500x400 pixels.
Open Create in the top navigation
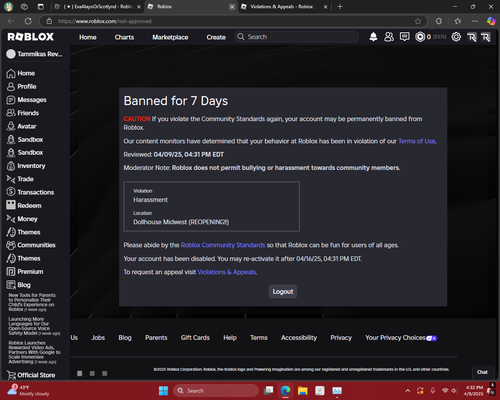click(x=216, y=37)
